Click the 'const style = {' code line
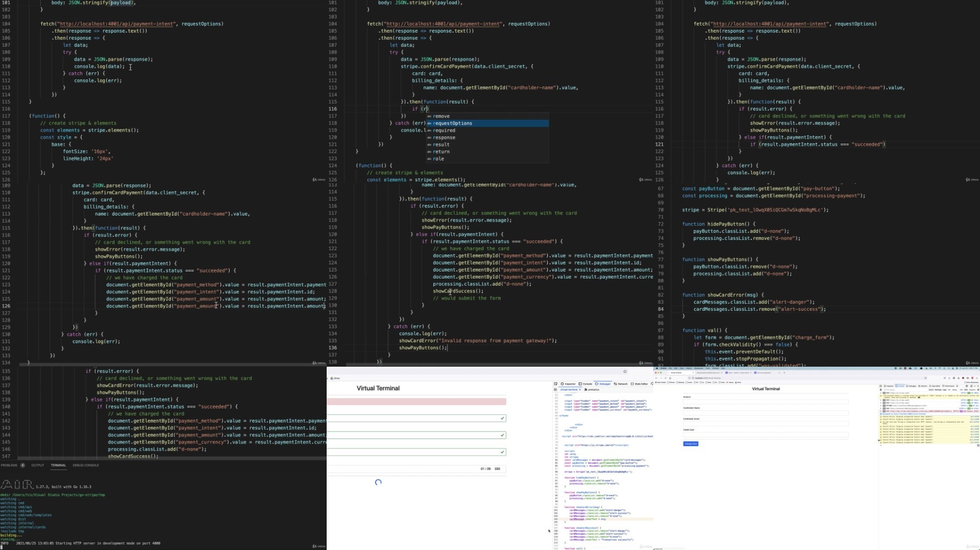 tap(62, 137)
